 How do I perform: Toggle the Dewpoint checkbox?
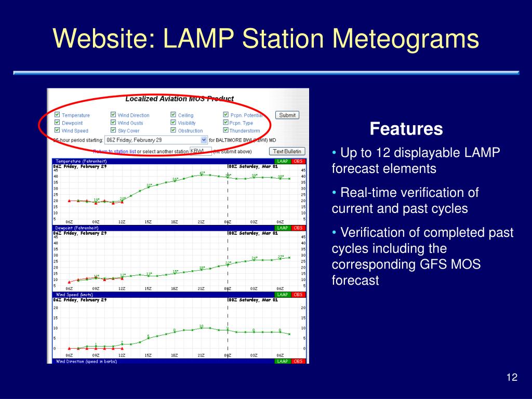(57, 123)
